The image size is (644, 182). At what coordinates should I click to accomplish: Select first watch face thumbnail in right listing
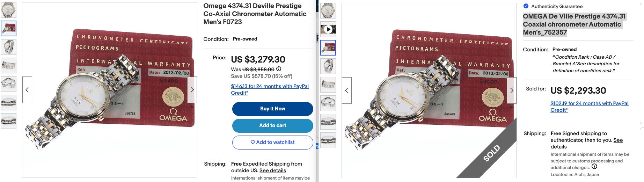point(328,11)
